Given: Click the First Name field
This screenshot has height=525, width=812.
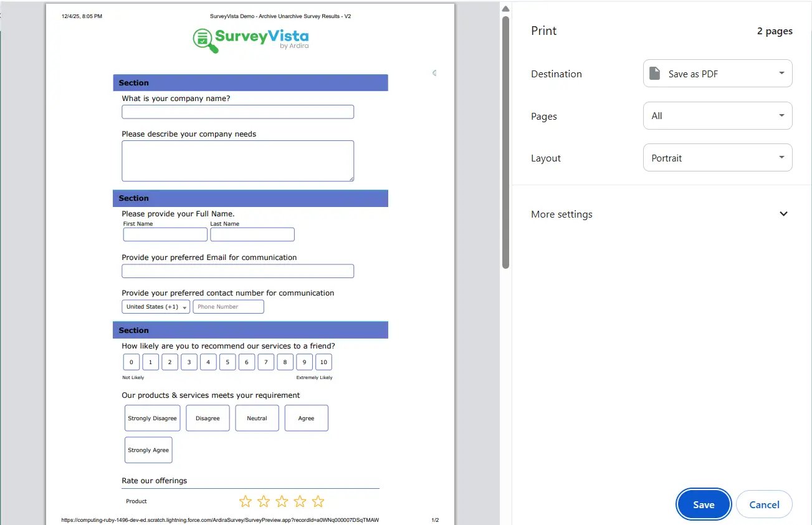Looking at the screenshot, I should tap(165, 234).
